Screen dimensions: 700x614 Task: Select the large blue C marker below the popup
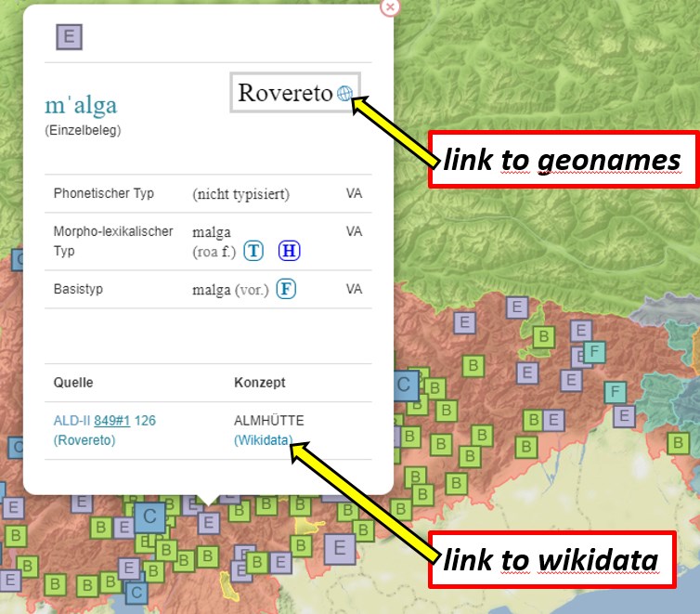click(149, 516)
